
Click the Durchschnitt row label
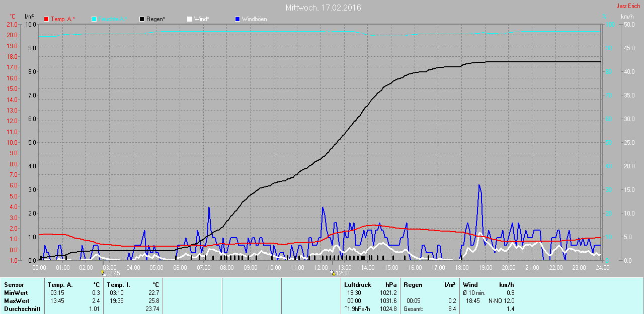22,309
